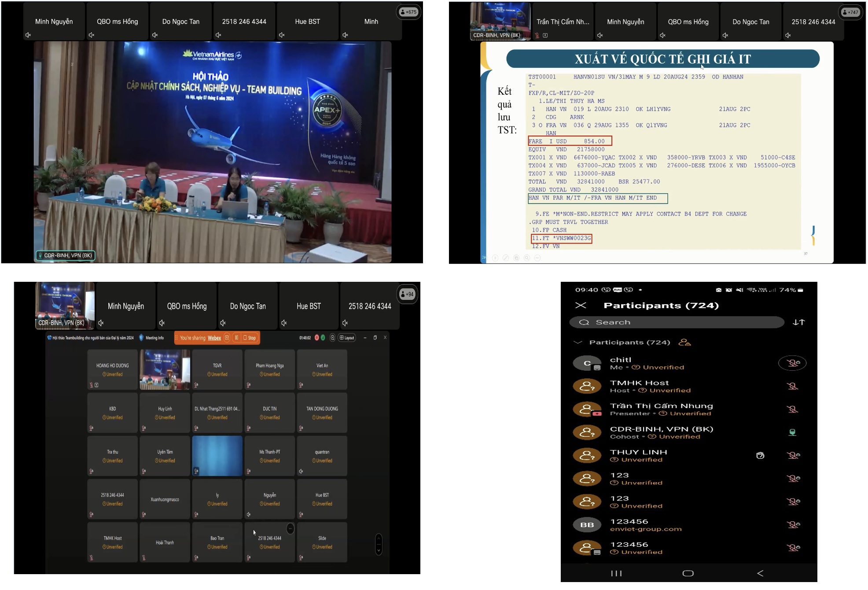Select the CDR-BINH thumbnail above the slide
The image size is (868, 590).
tap(500, 21)
